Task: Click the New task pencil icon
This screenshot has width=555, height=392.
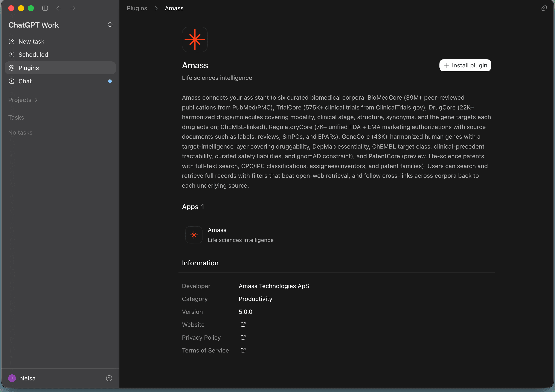Action: [12, 41]
